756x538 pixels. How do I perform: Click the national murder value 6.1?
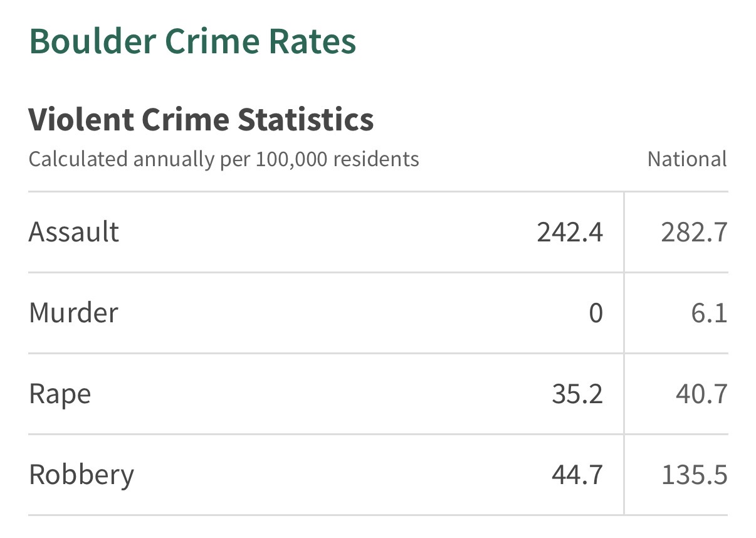(x=709, y=313)
